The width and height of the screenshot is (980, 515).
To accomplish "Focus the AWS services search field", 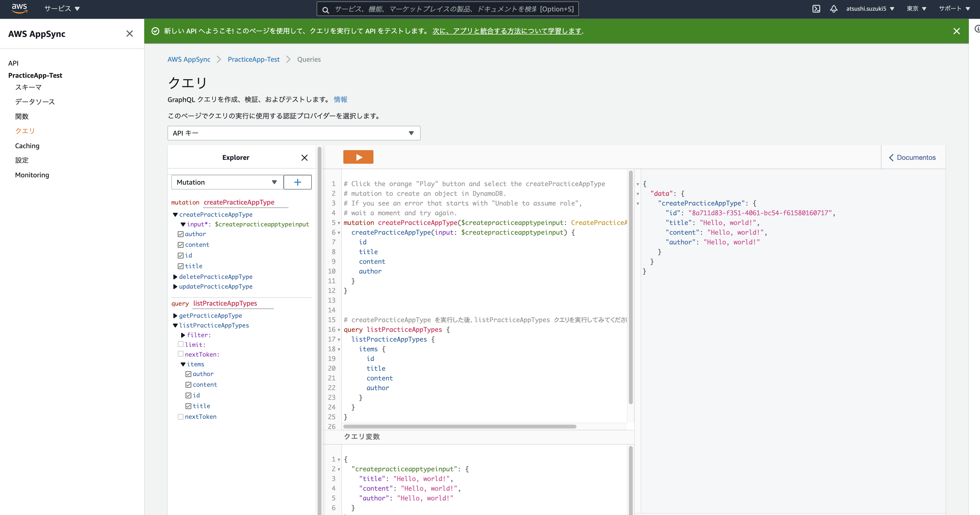I will [x=448, y=9].
